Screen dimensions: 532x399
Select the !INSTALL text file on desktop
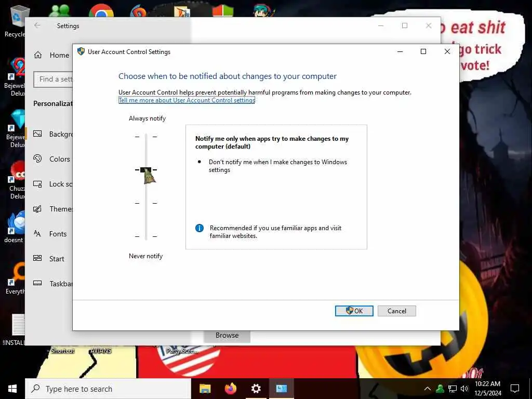coord(14,330)
